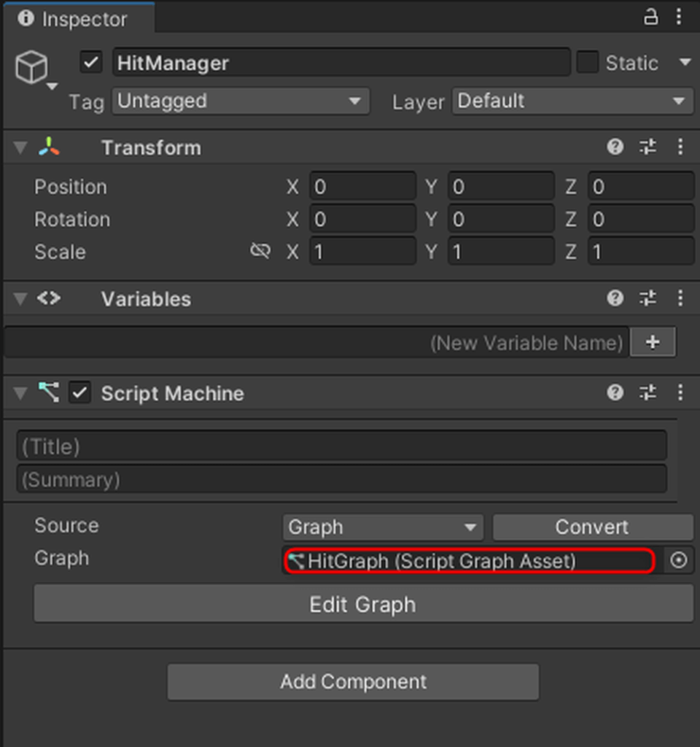
Task: Open the Inspector panel options menu
Action: (x=680, y=18)
